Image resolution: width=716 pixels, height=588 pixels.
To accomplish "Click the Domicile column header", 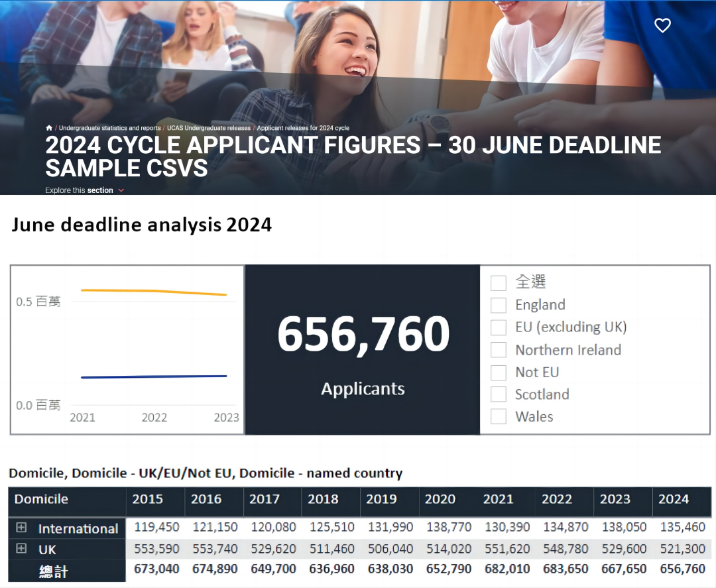I will click(41, 499).
